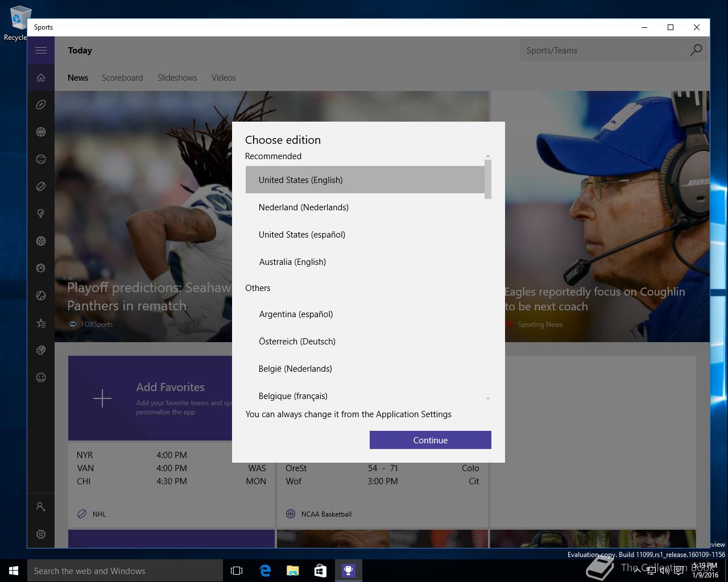Click the smiley feedback icon
728x582 pixels.
(x=41, y=377)
